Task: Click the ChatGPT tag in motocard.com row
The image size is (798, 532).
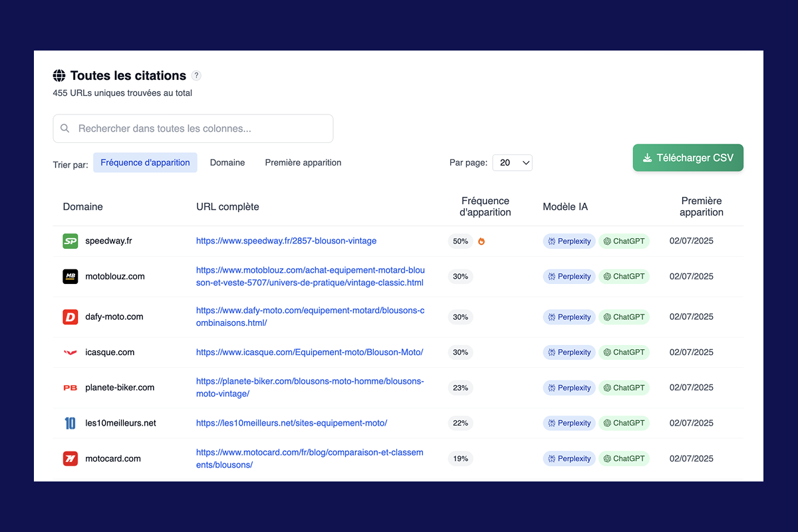Action: pyautogui.click(x=624, y=458)
